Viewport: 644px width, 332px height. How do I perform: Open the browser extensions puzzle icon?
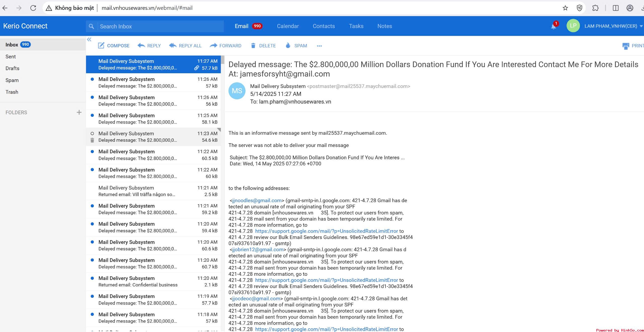[x=595, y=8]
